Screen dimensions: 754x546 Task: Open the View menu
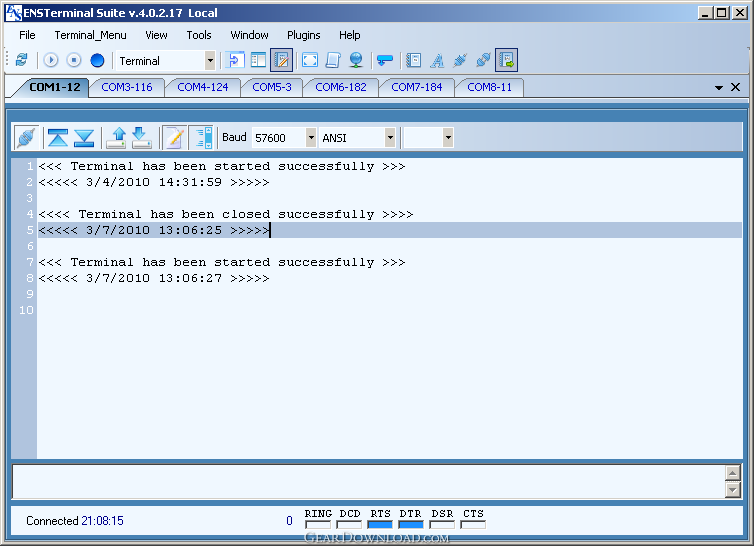[156, 35]
